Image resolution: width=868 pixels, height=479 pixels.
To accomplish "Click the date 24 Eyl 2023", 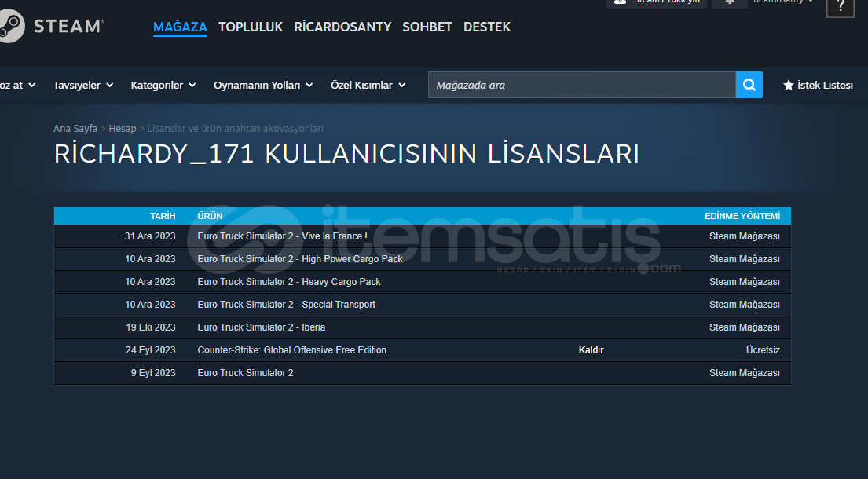I will 151,350.
